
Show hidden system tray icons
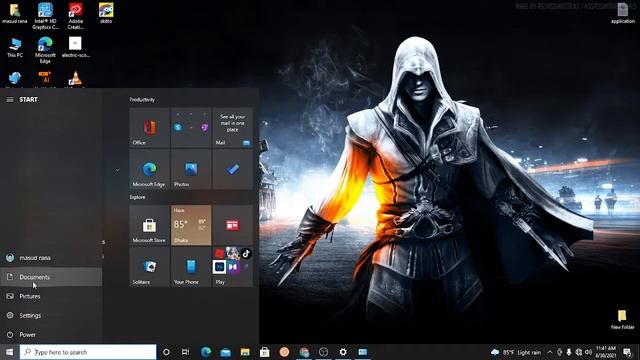point(550,352)
